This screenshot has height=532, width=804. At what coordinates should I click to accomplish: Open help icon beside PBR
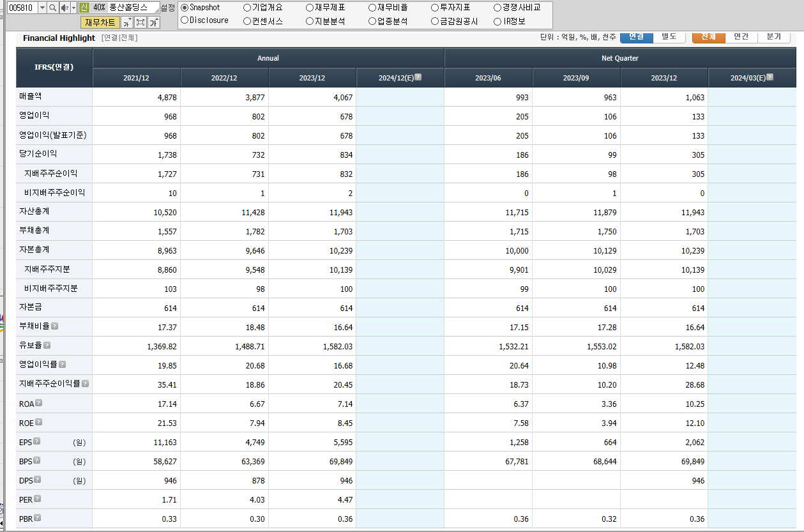pyautogui.click(x=37, y=518)
